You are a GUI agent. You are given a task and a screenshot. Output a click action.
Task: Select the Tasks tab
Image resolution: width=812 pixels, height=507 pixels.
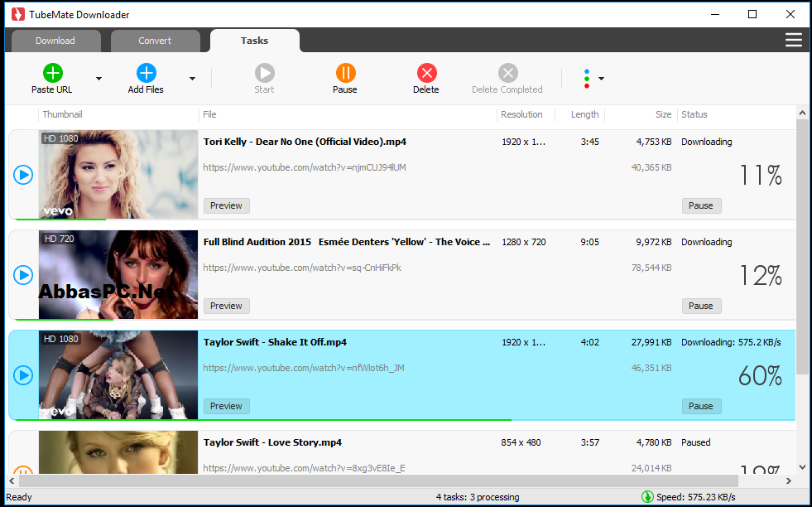point(254,41)
